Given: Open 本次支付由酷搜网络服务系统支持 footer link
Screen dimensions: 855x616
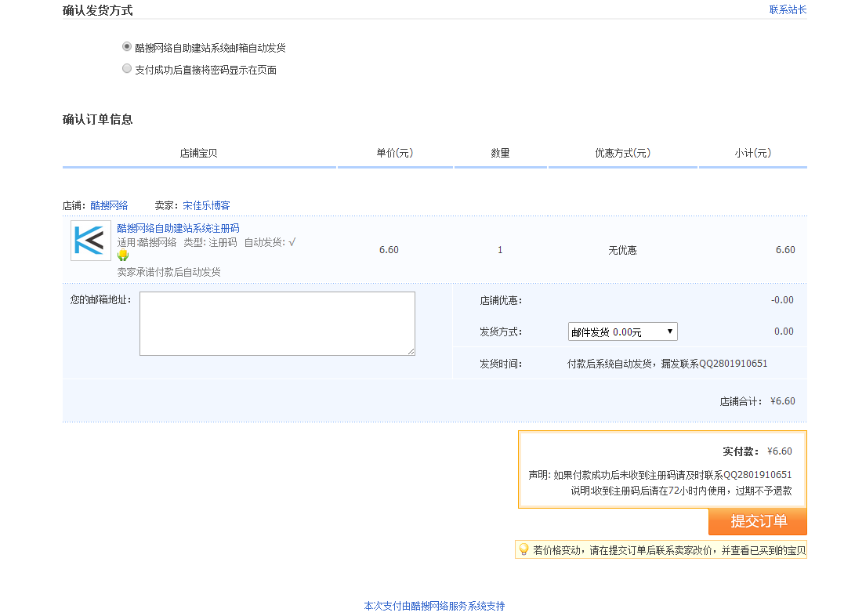Looking at the screenshot, I should (435, 606).
